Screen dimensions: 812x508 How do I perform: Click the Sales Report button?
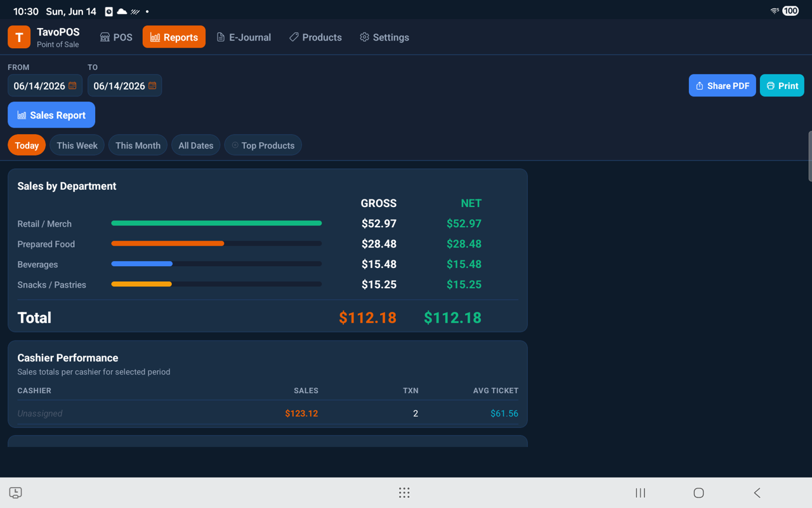(51, 115)
